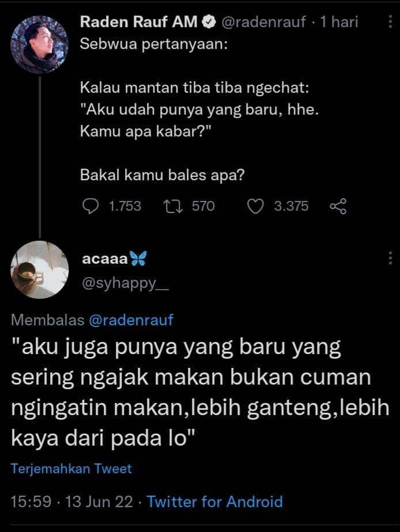400x532 pixels.
Task: Click @radenrauf mention after Membalas
Action: point(131,320)
